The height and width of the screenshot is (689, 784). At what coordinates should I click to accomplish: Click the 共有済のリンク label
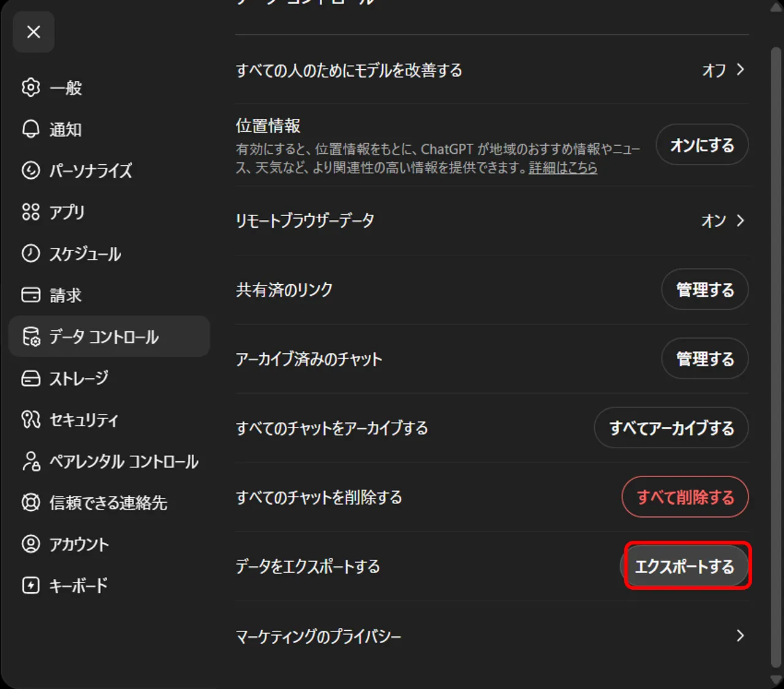284,290
